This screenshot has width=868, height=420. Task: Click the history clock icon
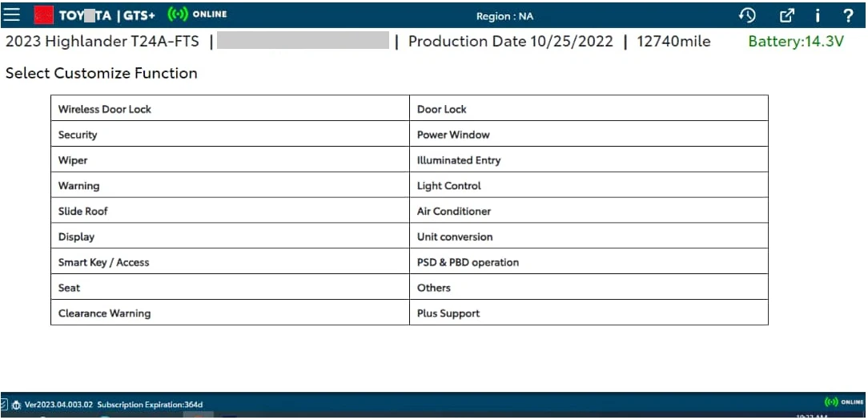(x=747, y=15)
